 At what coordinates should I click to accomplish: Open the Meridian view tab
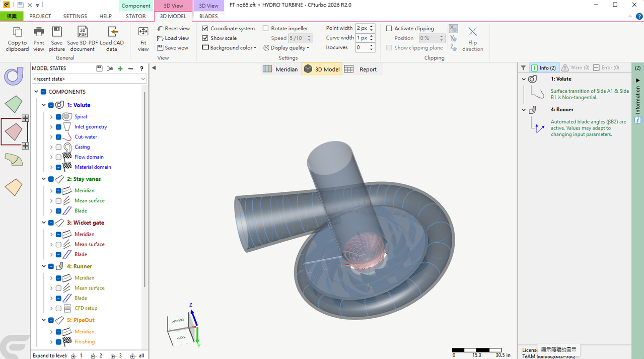(281, 69)
